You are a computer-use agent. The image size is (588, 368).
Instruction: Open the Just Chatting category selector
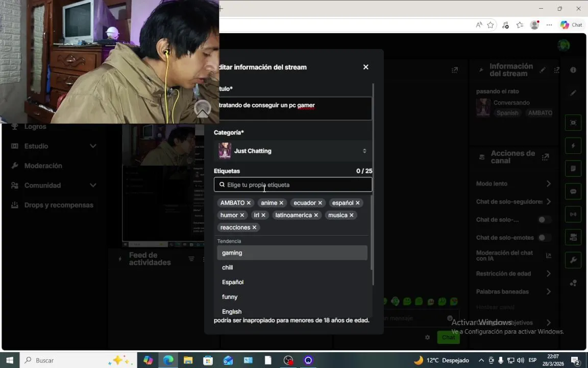293,151
